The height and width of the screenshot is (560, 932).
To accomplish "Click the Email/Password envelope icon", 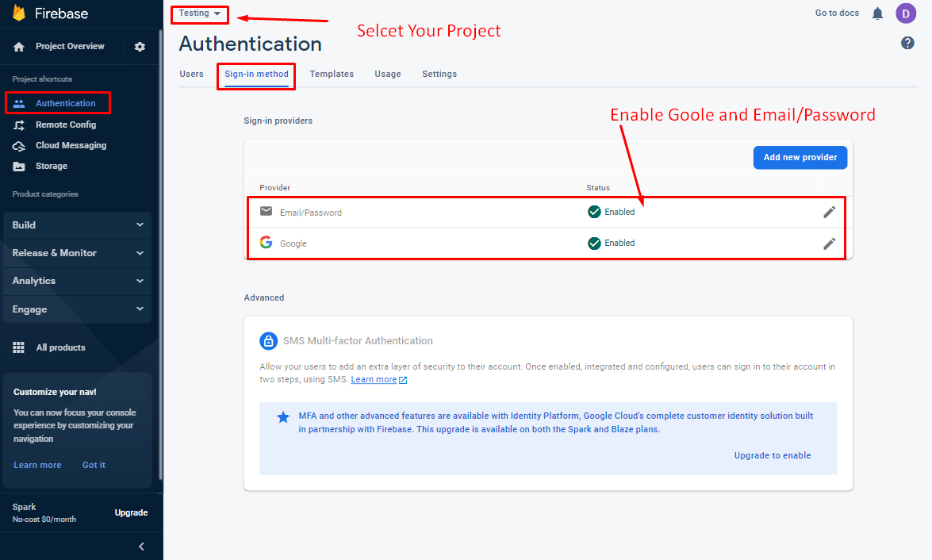I will coord(267,211).
